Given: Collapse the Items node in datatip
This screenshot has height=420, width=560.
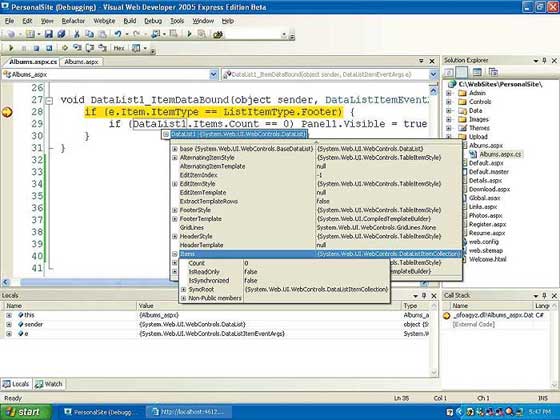Looking at the screenshot, I should pos(175,254).
